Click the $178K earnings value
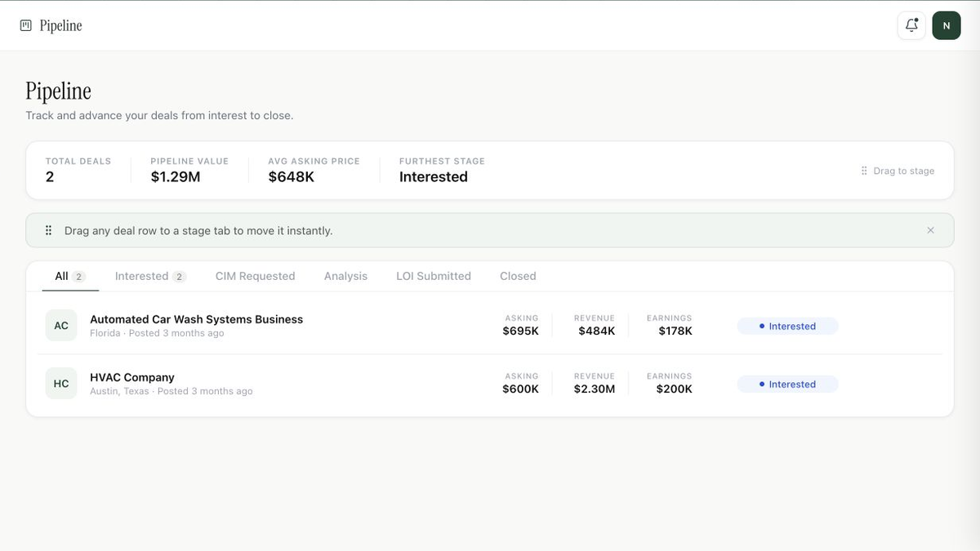980x551 pixels. click(675, 331)
